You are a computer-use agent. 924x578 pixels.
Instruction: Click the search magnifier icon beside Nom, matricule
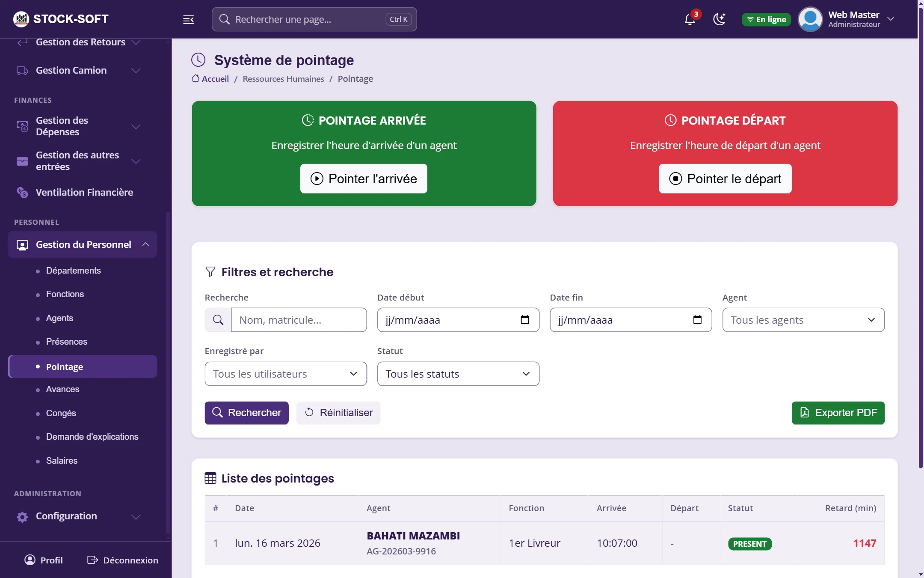point(218,320)
